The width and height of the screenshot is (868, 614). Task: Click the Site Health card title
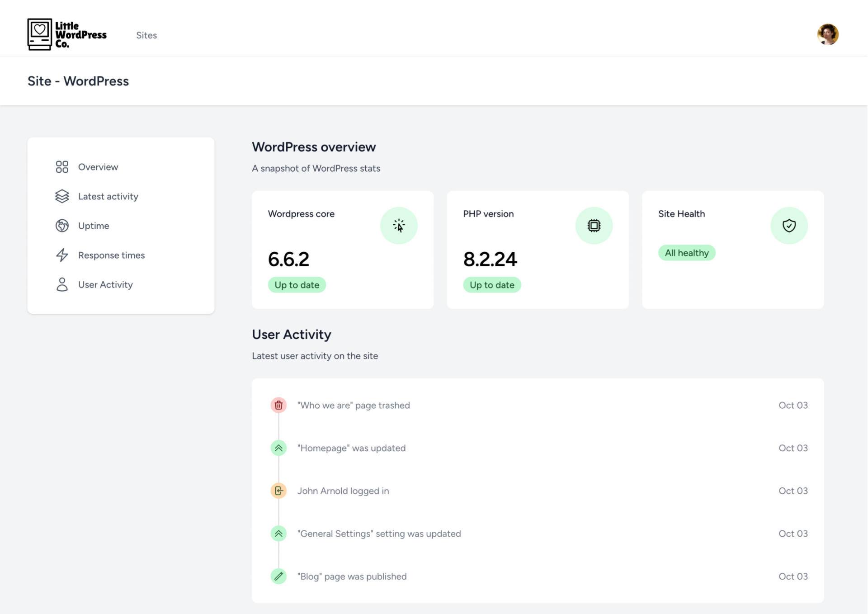pyautogui.click(x=681, y=214)
